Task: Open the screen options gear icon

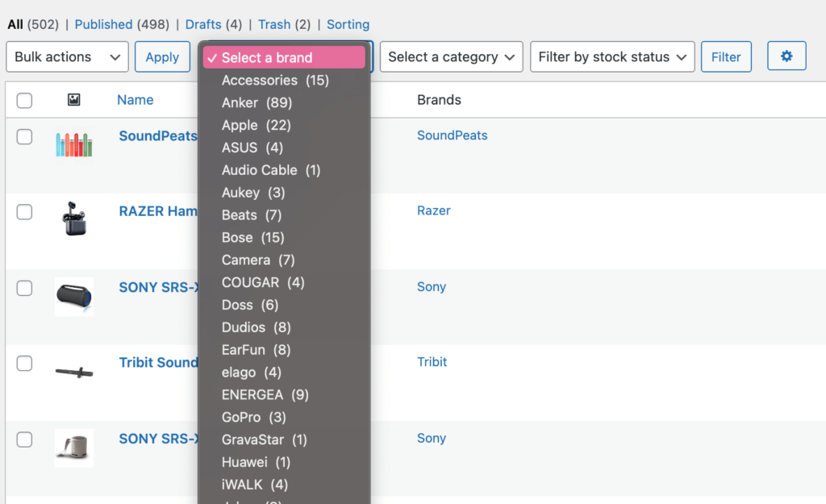Action: (786, 56)
